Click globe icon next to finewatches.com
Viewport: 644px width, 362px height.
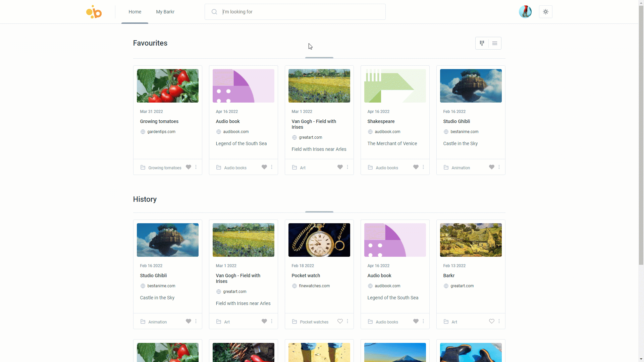[x=294, y=286]
